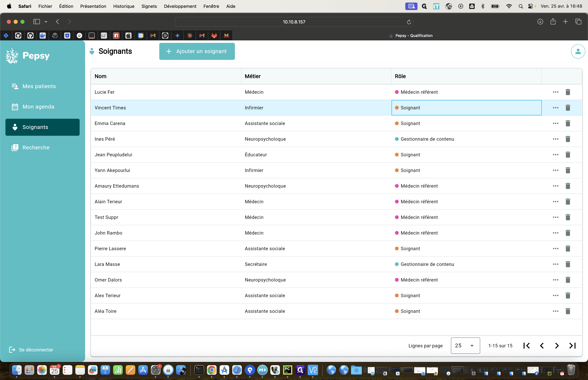Click Se déconnecter to log out

point(31,350)
